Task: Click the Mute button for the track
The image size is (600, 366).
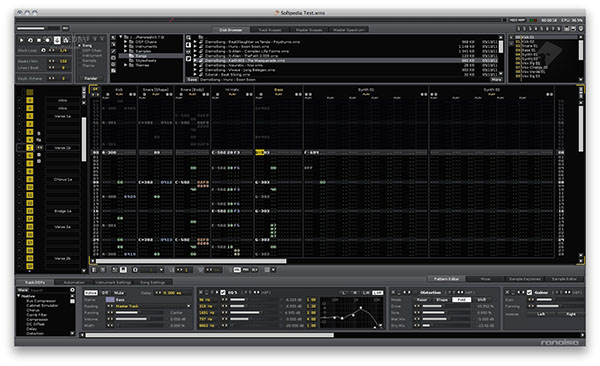Action: (x=119, y=293)
